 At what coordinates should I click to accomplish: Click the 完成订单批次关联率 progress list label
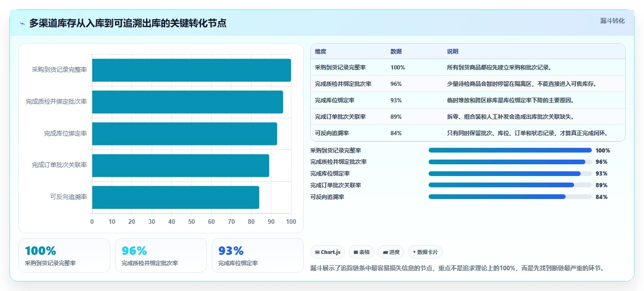[x=336, y=185]
